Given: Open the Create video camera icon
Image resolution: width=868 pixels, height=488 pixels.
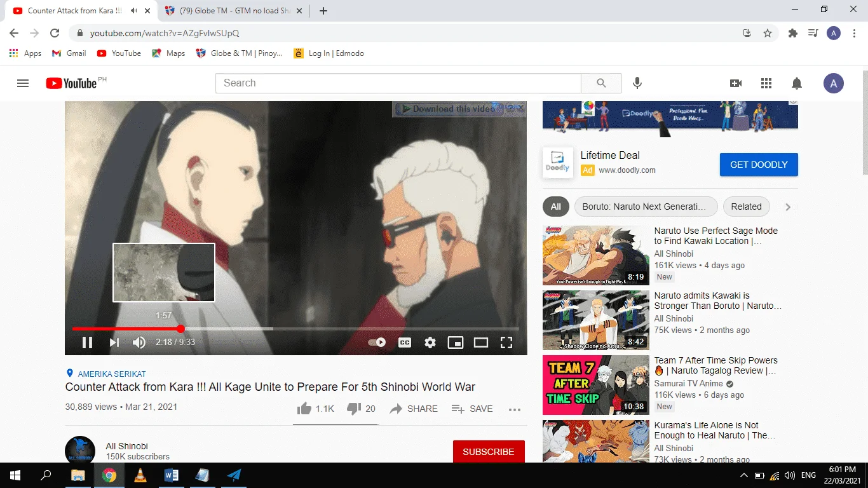Looking at the screenshot, I should pyautogui.click(x=736, y=83).
